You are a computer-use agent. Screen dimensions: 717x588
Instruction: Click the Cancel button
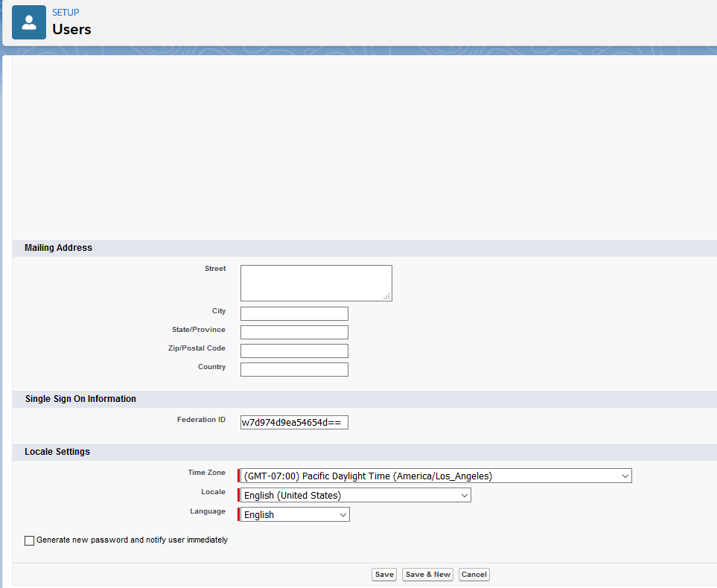pos(474,575)
